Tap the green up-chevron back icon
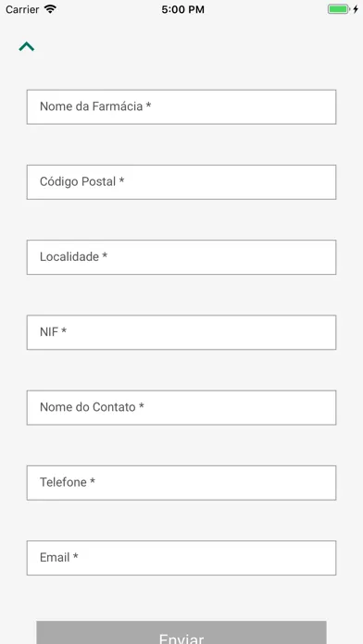Screen dimensions: 363x644 coord(27,46)
